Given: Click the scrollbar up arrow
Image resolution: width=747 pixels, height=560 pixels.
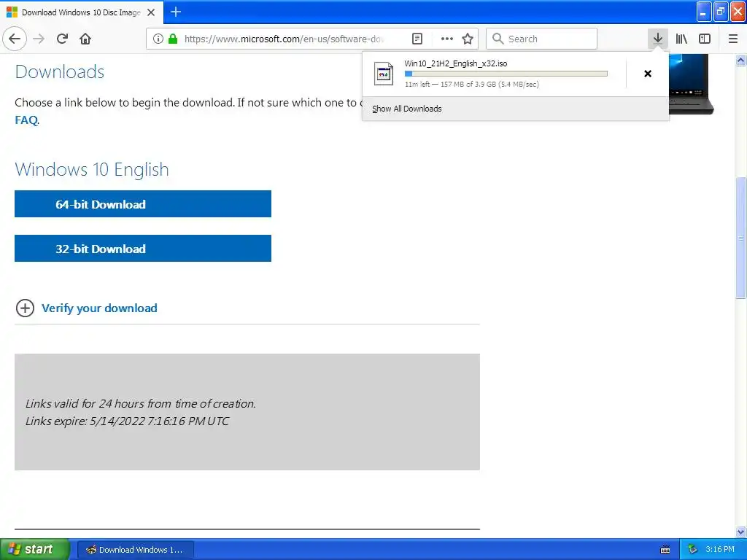Looking at the screenshot, I should [741, 60].
